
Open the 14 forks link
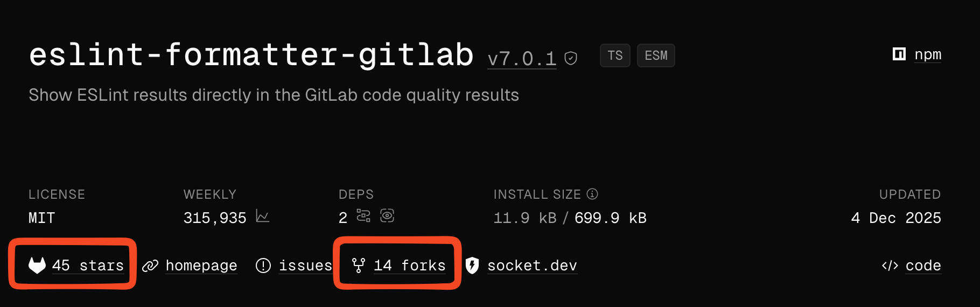(410, 266)
